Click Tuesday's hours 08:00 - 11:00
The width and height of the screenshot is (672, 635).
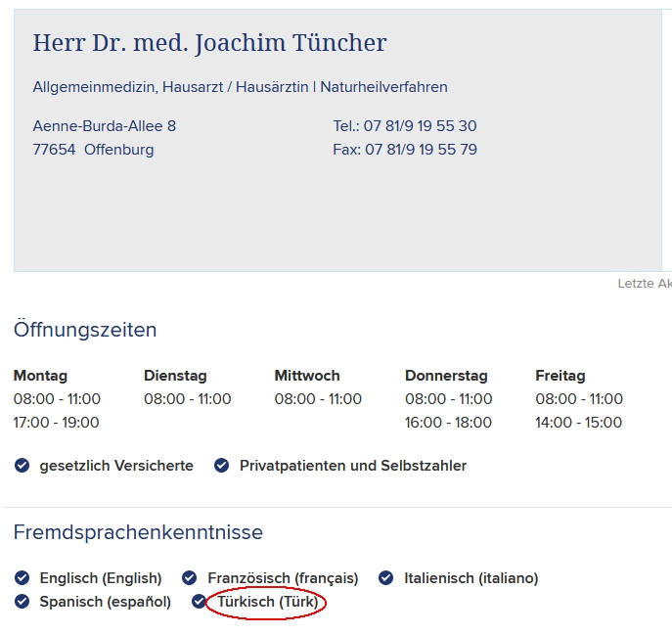click(188, 399)
